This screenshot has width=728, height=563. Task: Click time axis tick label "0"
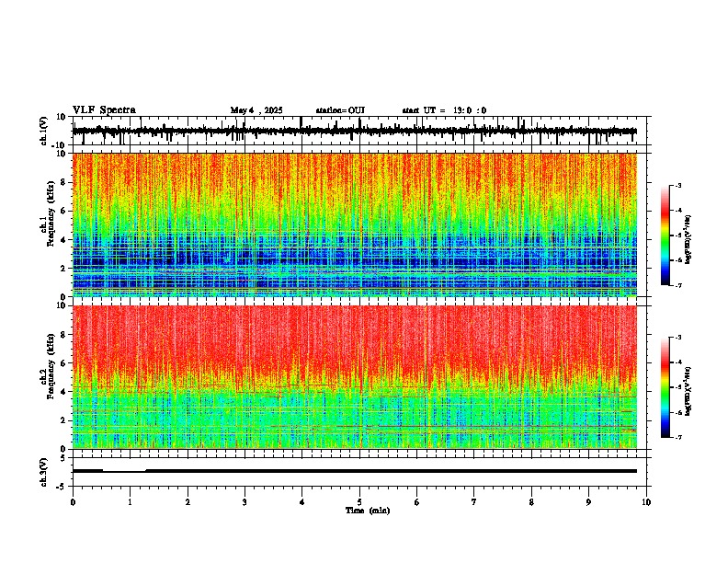tap(73, 502)
